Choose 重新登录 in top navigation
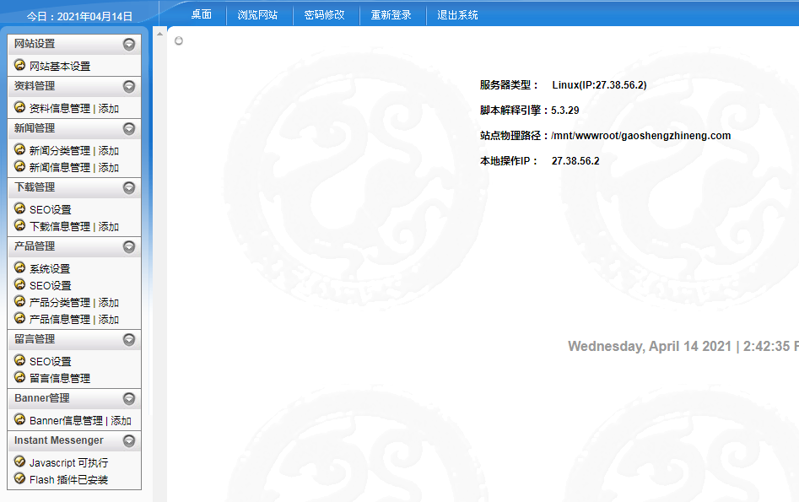The width and height of the screenshot is (799, 502). pos(391,15)
